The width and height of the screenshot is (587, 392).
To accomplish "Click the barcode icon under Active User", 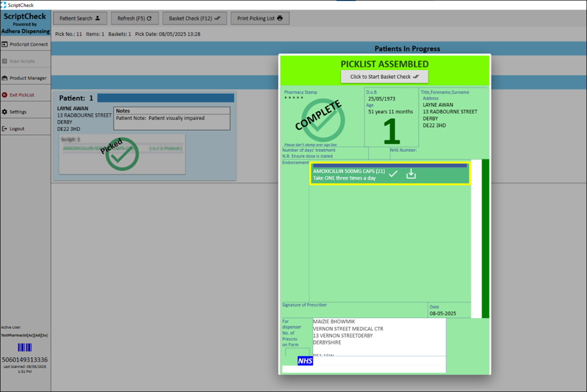I will coord(25,347).
